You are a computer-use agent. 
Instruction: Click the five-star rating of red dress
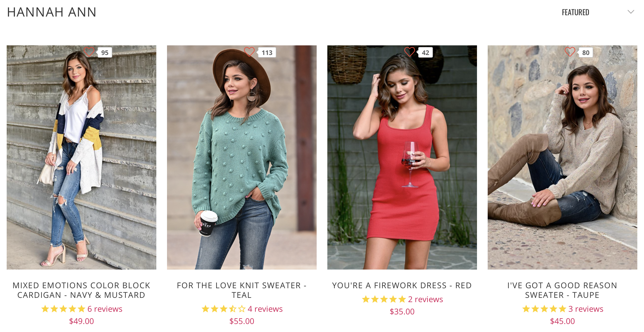click(x=384, y=299)
